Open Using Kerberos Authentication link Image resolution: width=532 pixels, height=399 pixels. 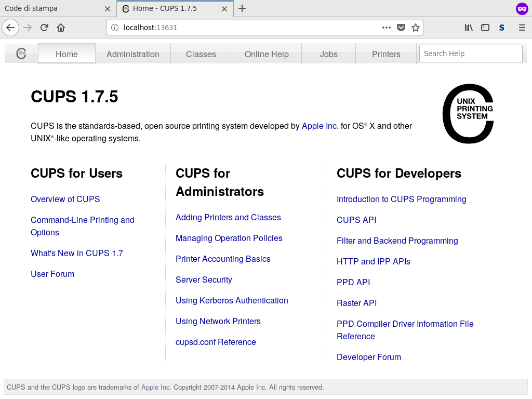click(x=232, y=300)
